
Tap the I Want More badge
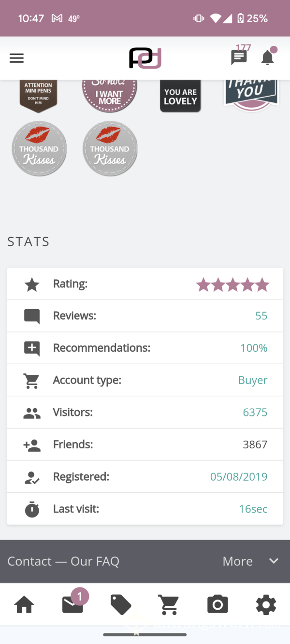click(110, 96)
